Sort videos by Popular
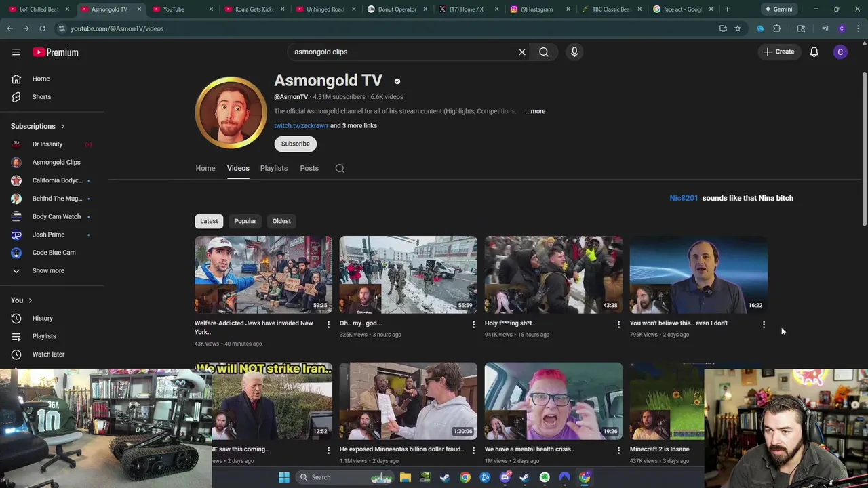The width and height of the screenshot is (868, 488). (x=245, y=221)
